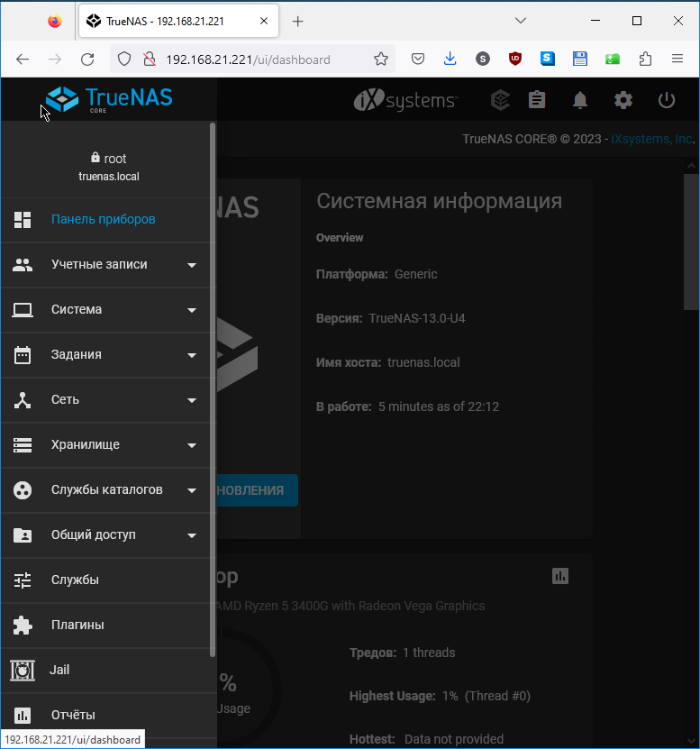Follow the iXsystems, Inc. link
The image size is (700, 749).
click(651, 139)
